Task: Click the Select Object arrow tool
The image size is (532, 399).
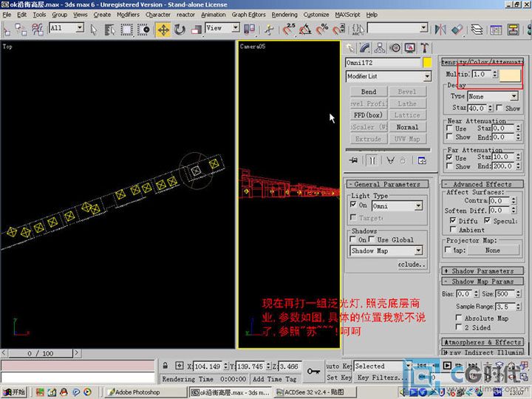Action: click(94, 30)
